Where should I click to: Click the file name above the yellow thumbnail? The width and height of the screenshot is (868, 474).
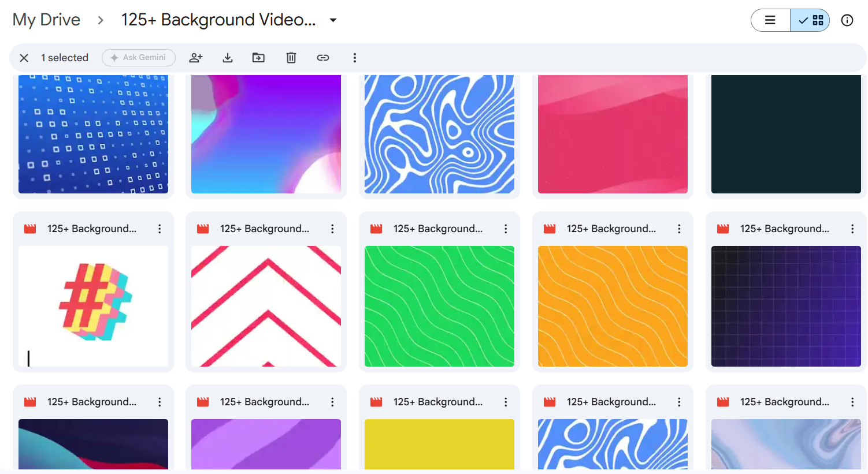pos(437,402)
